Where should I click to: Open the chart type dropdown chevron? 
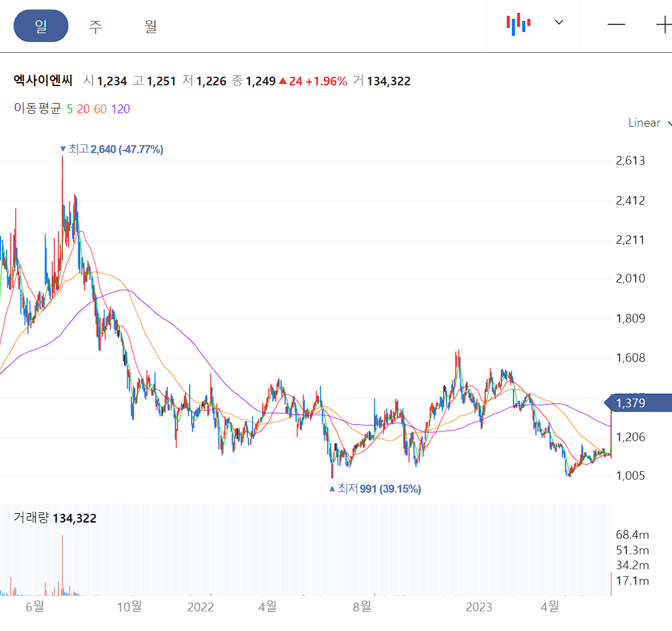pos(559,22)
